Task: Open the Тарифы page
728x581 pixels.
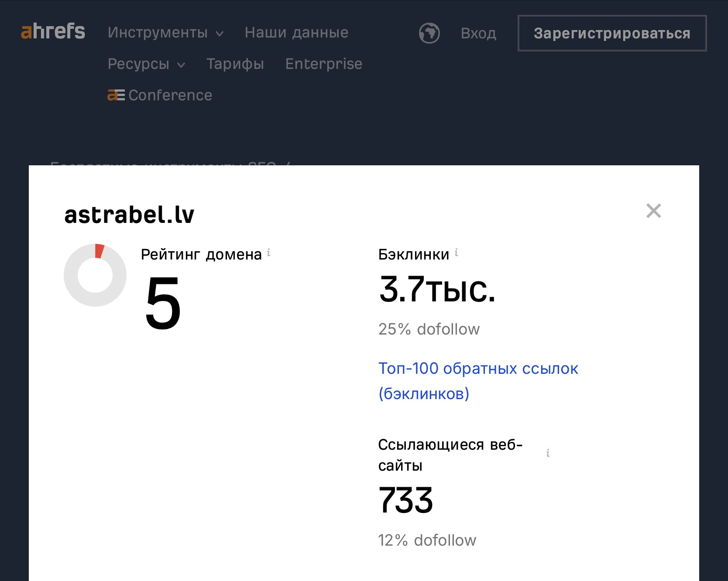Action: click(235, 64)
